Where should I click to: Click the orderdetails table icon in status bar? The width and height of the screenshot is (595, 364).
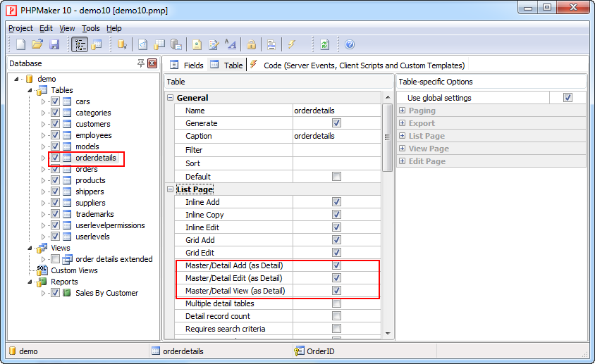(x=156, y=351)
